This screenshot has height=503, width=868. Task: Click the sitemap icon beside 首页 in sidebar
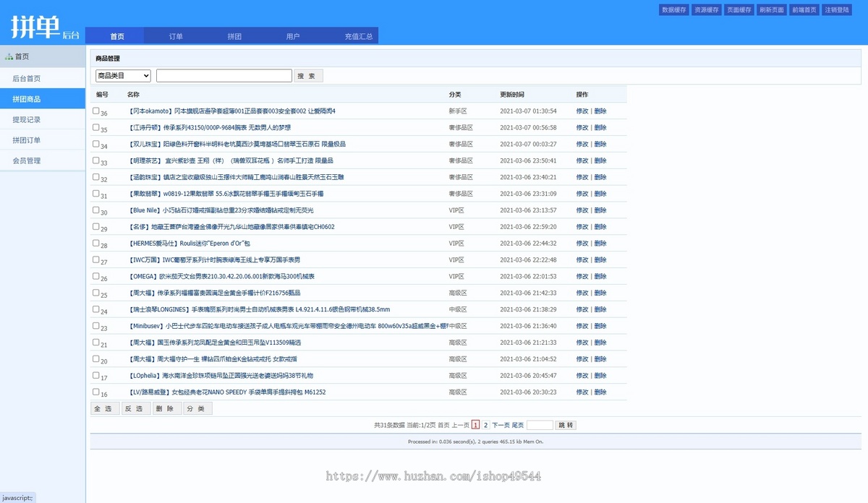[x=9, y=56]
